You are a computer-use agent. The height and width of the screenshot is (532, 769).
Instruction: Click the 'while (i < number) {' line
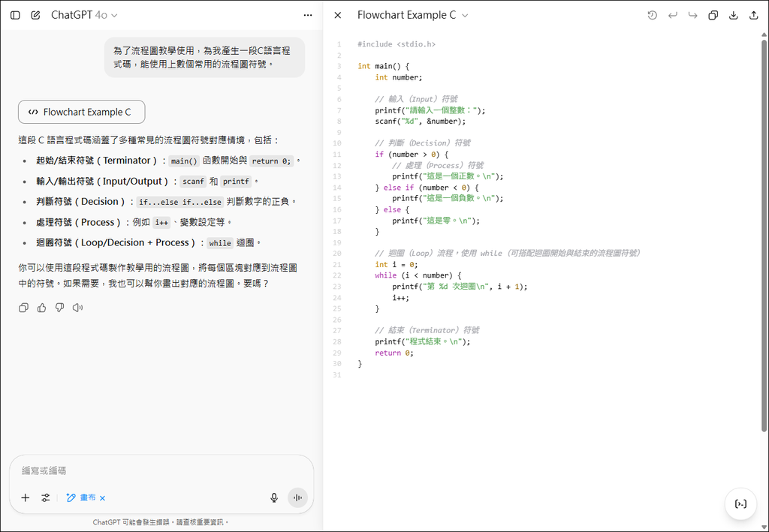pyautogui.click(x=418, y=275)
